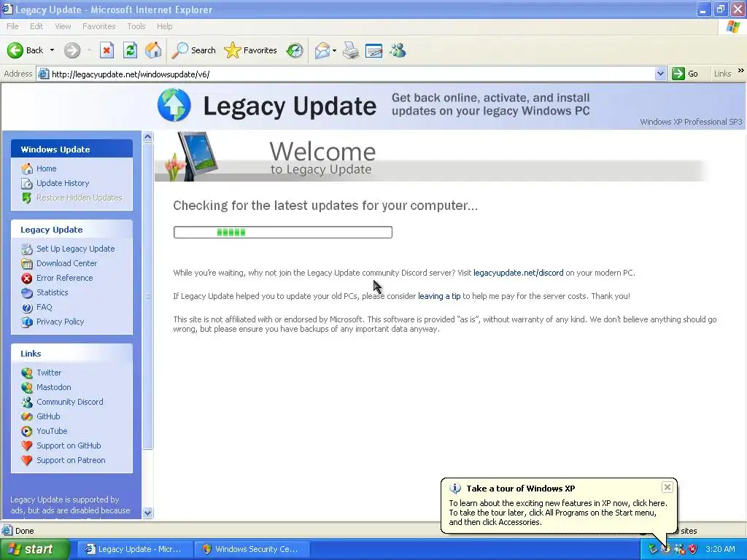The height and width of the screenshot is (560, 747).
Task: Open the Search toolbar button
Action: click(x=194, y=50)
